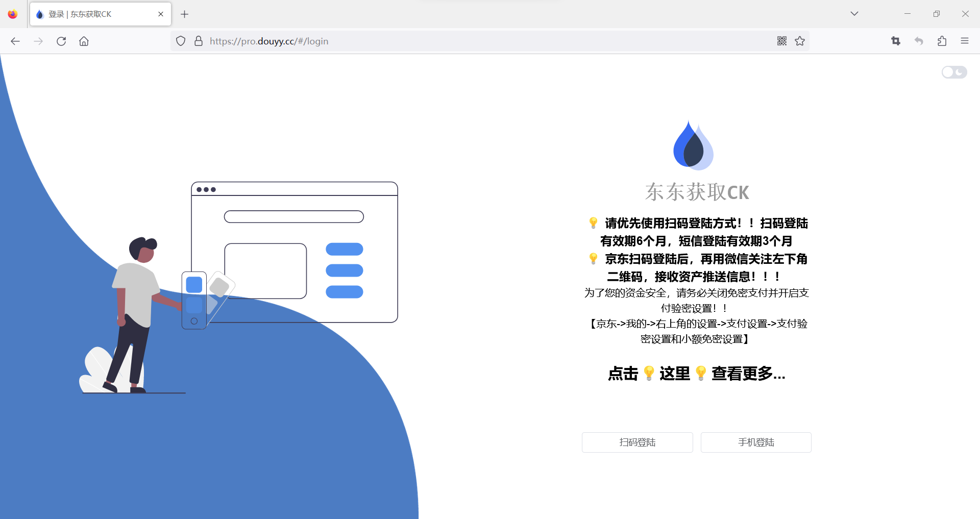Choose 扫码登陆 login method
Screen dimensions: 980x519
(x=638, y=442)
